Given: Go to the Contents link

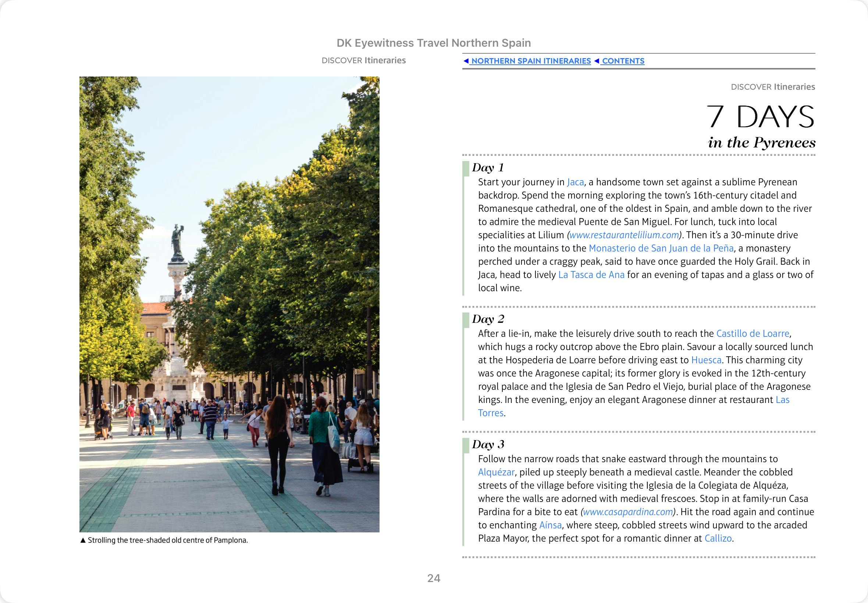Looking at the screenshot, I should pyautogui.click(x=623, y=61).
